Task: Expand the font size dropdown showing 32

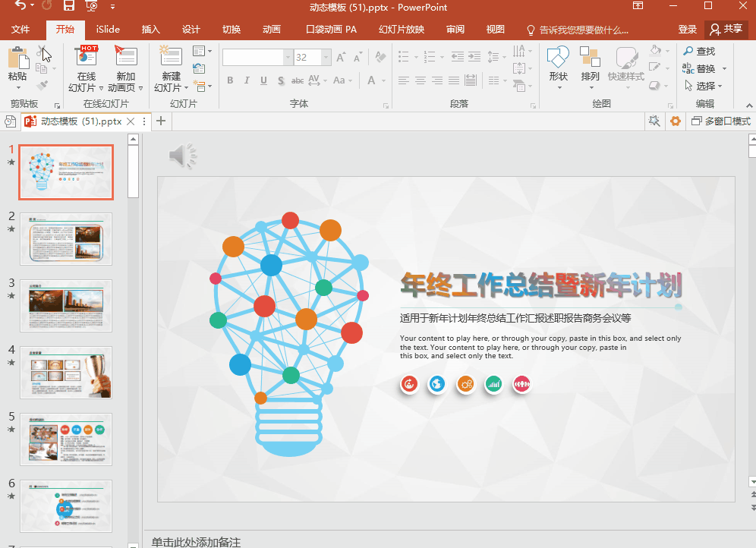Action: [x=326, y=58]
